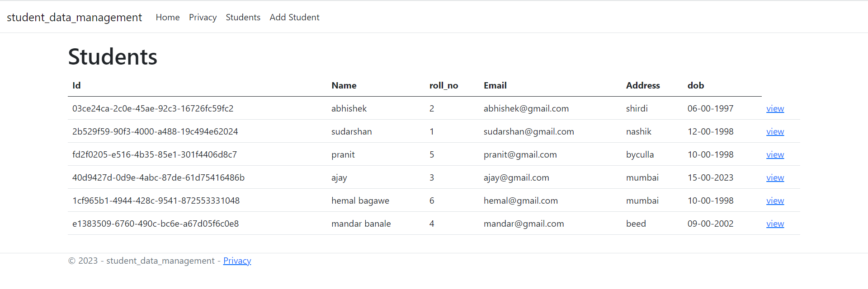The height and width of the screenshot is (289, 868).
Task: Click the Students page heading
Action: pos(113,56)
